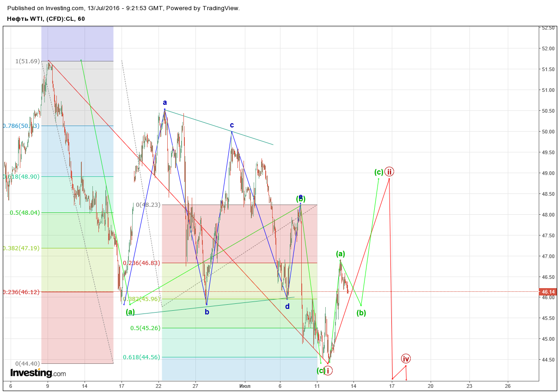
Task: Click the red circled 'iv' wave label
Action: click(406, 358)
